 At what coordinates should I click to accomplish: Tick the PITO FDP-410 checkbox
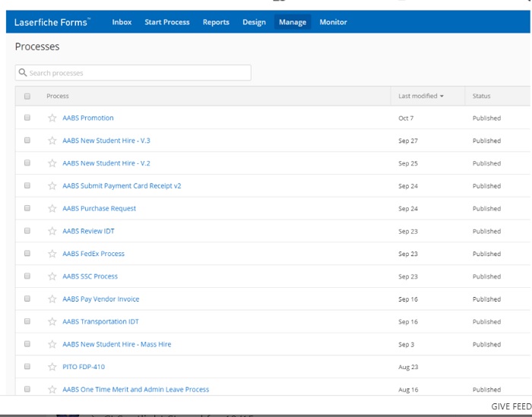27,366
